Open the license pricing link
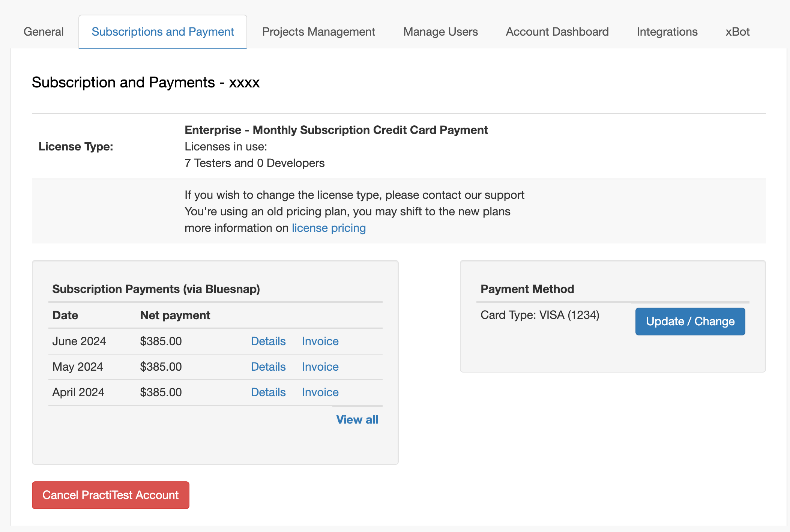The image size is (790, 532). [x=329, y=228]
